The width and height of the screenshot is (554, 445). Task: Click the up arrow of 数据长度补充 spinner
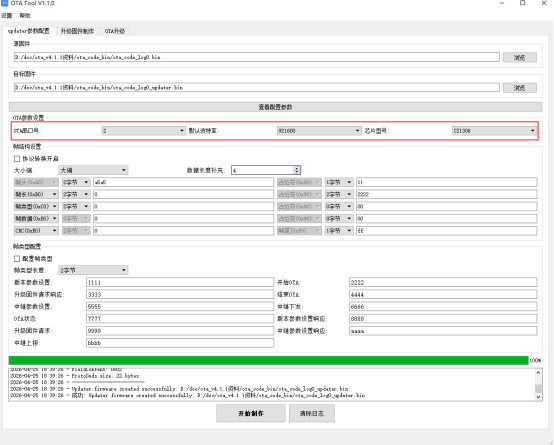coord(297,168)
